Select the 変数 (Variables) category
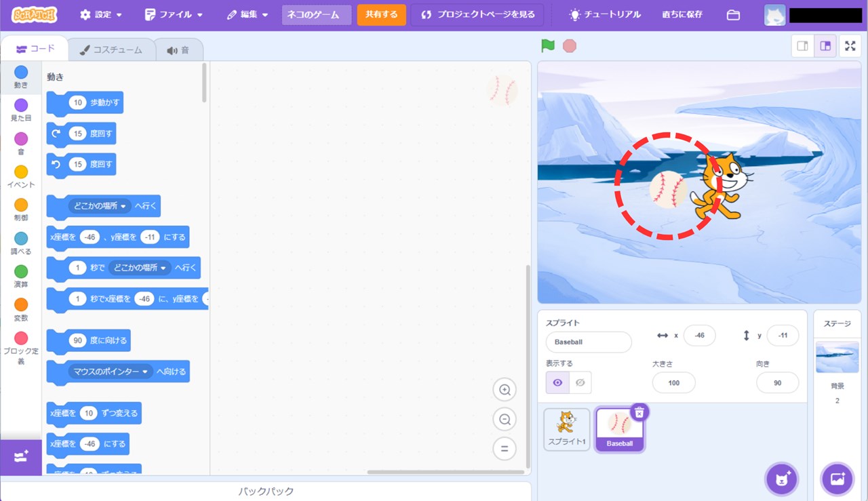The image size is (868, 501). pyautogui.click(x=21, y=310)
